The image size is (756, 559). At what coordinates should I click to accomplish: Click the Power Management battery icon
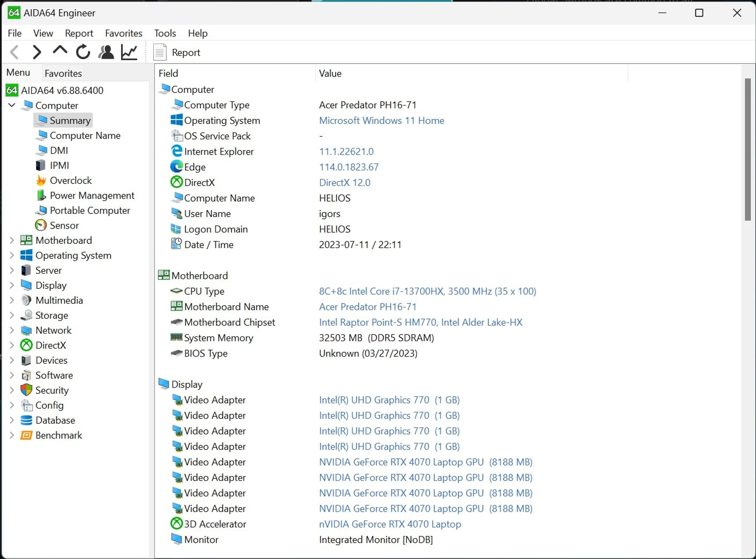coord(41,195)
